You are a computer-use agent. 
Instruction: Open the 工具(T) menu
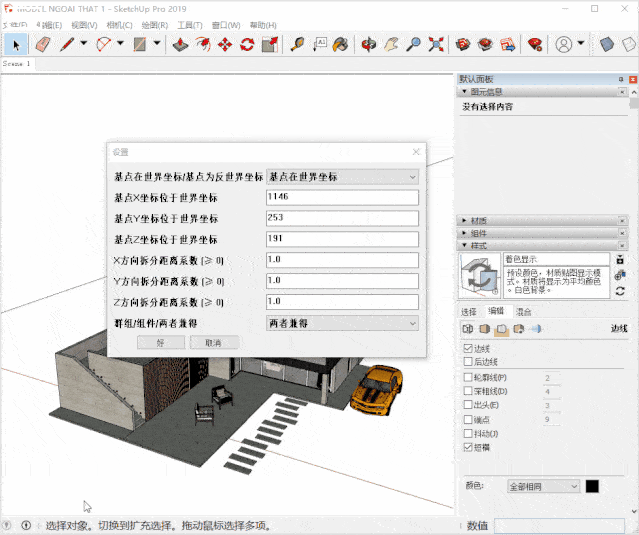tap(190, 25)
